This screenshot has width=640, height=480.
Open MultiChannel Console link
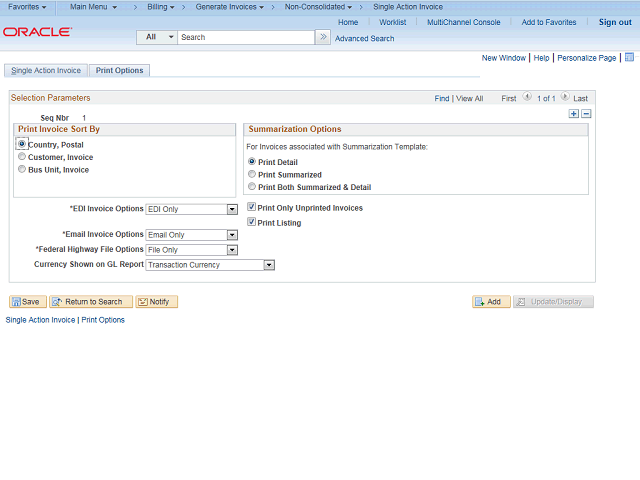pos(464,22)
